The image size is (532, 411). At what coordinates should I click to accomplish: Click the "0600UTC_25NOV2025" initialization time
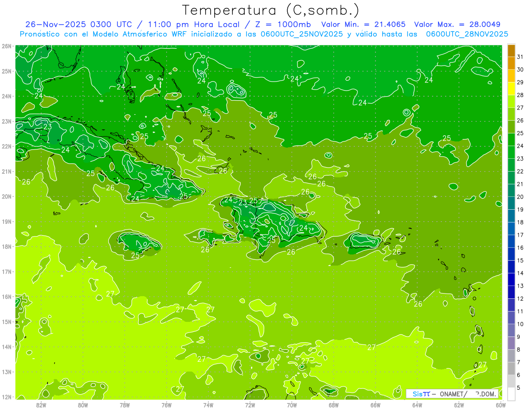pos(302,34)
